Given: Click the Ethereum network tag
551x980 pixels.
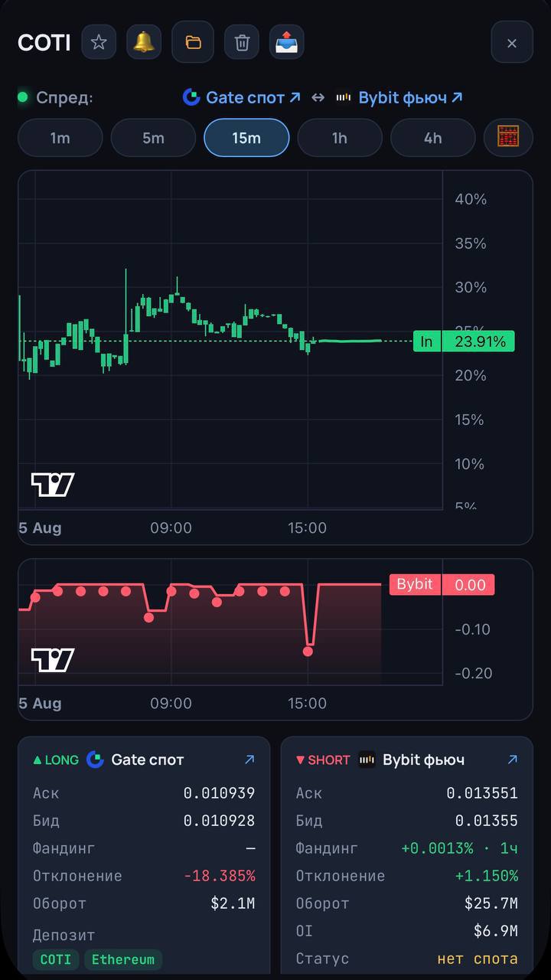Looking at the screenshot, I should pos(123,959).
